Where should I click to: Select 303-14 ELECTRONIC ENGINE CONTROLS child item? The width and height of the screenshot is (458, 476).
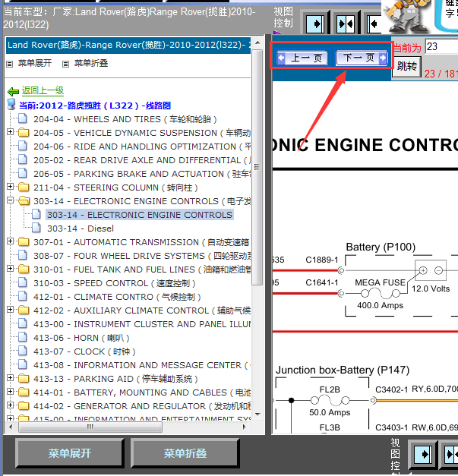(x=140, y=215)
